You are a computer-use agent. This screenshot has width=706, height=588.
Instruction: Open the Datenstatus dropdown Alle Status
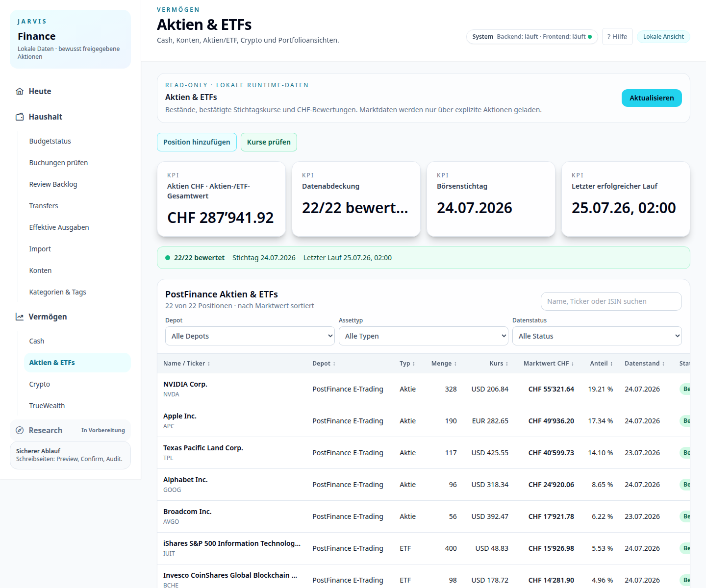pos(597,336)
